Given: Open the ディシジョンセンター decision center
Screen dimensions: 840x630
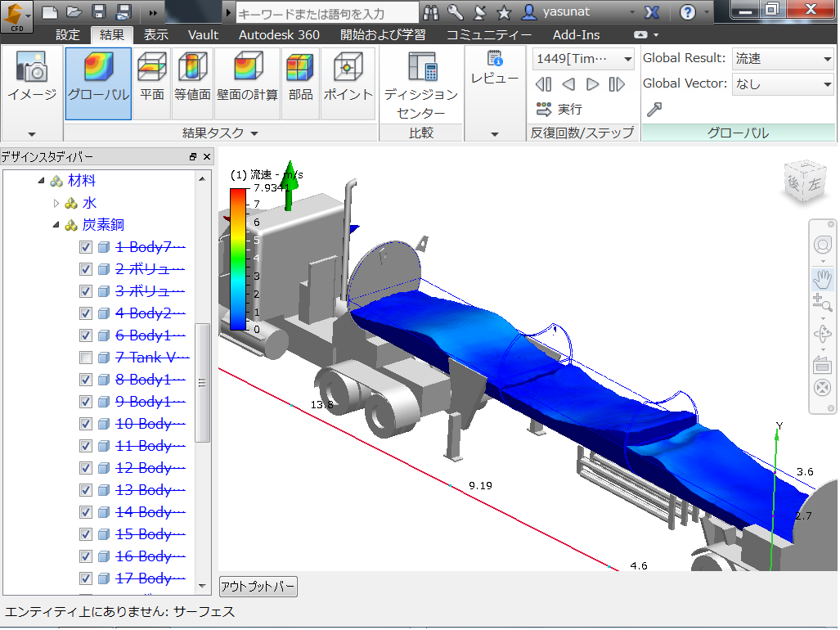Looking at the screenshot, I should pos(421,86).
